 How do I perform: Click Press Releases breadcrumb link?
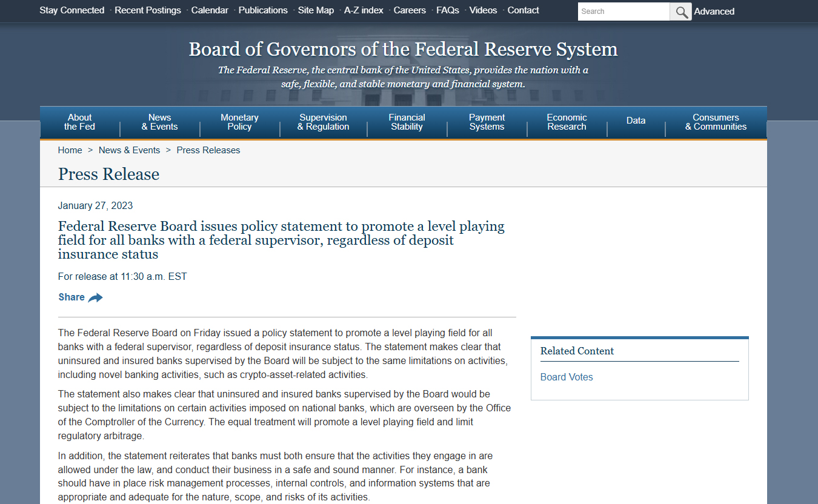click(208, 150)
